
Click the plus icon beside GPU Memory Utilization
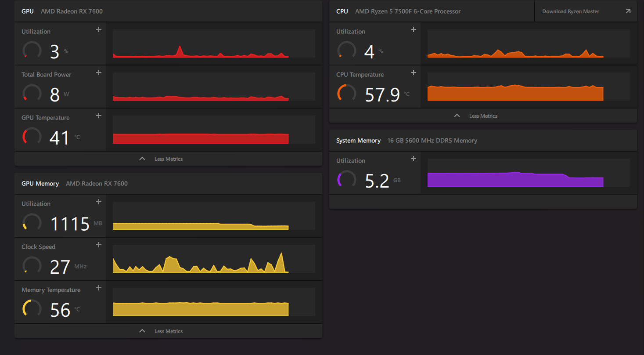[x=99, y=202]
